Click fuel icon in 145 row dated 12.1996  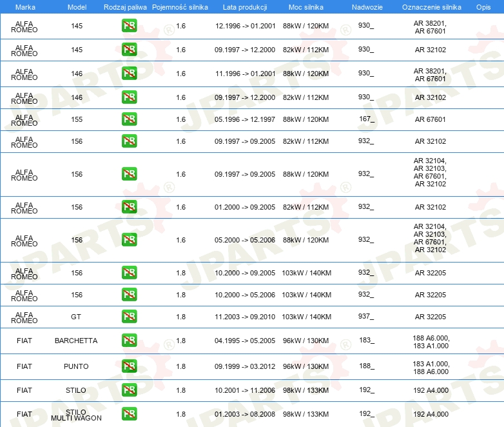pos(129,26)
